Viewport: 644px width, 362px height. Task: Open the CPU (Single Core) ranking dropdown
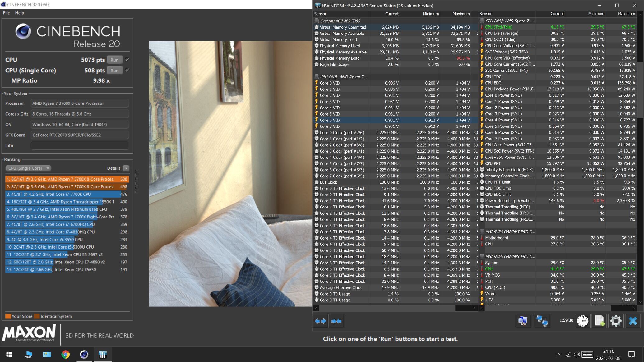pos(28,168)
